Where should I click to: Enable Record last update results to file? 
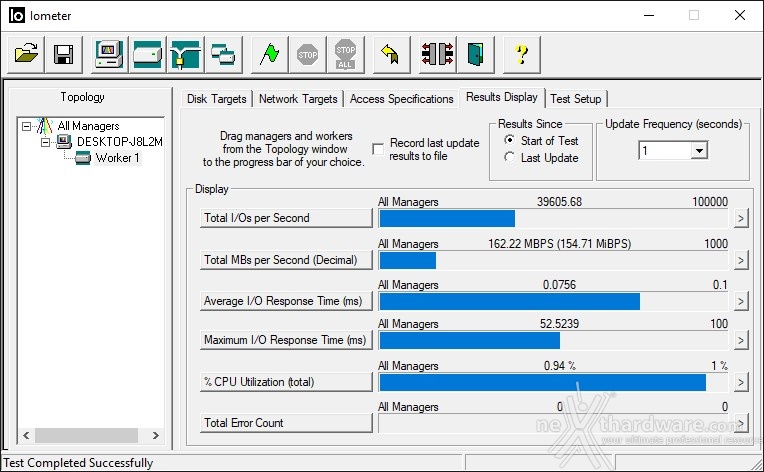point(378,149)
